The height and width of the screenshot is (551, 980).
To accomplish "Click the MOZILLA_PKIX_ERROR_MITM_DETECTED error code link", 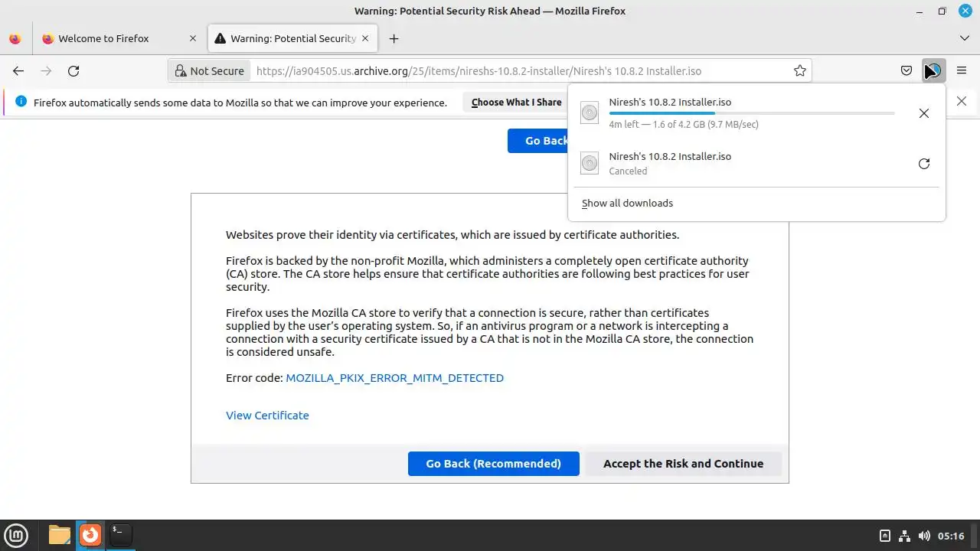I will [394, 378].
